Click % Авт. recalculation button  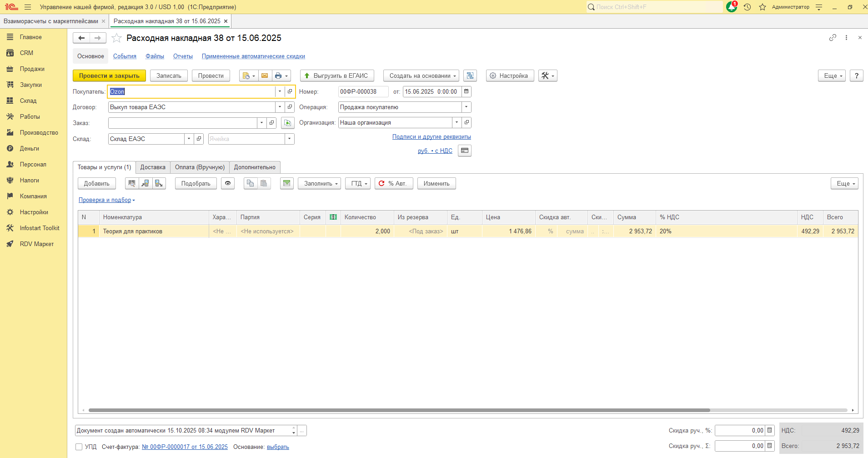(394, 183)
